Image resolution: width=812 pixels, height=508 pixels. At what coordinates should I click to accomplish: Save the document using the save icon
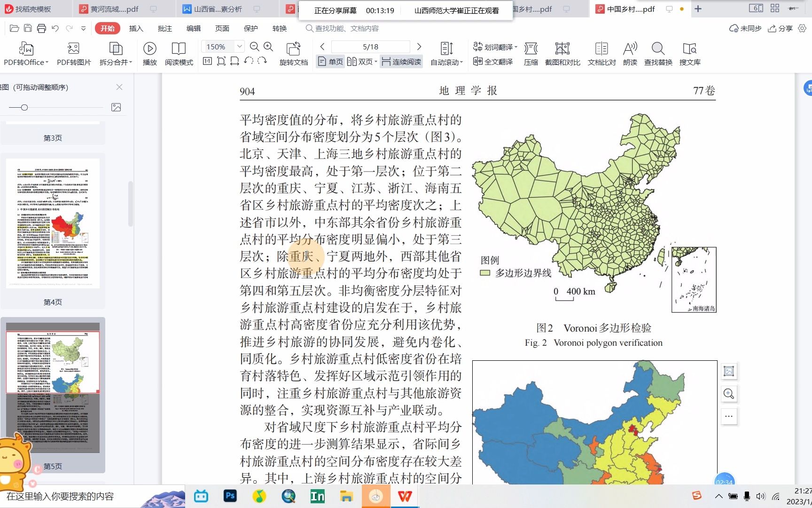(28, 29)
